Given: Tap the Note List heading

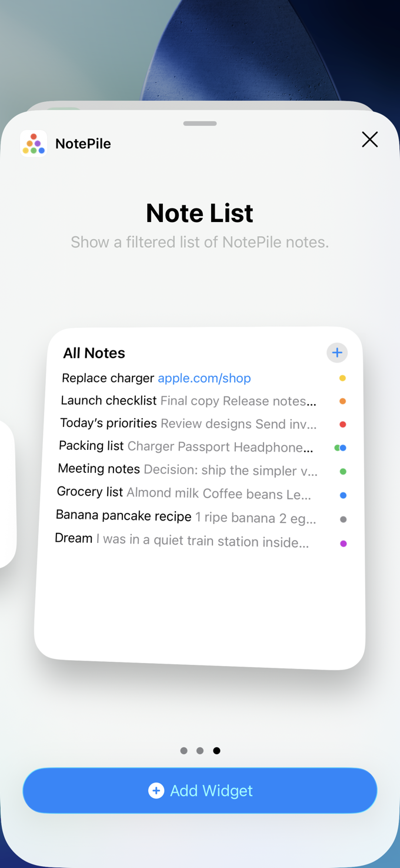Looking at the screenshot, I should coord(199,213).
